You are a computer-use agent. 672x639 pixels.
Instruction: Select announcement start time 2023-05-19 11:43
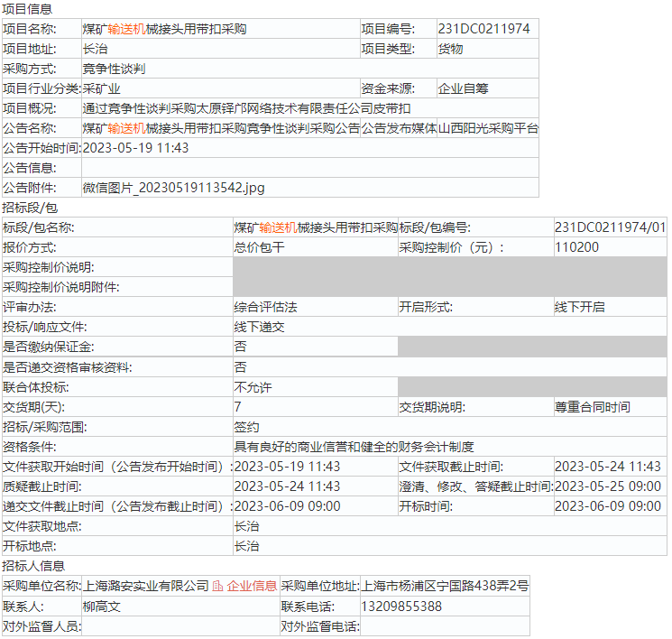135,148
